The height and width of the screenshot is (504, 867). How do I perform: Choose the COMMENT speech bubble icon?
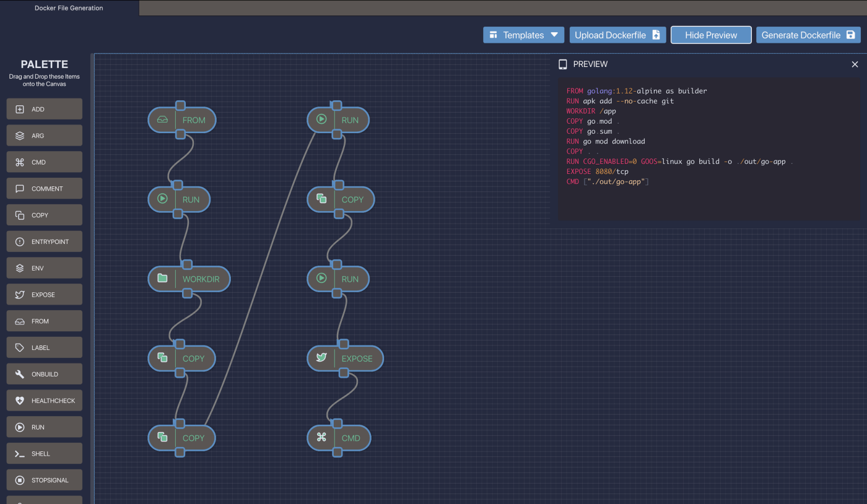click(19, 189)
